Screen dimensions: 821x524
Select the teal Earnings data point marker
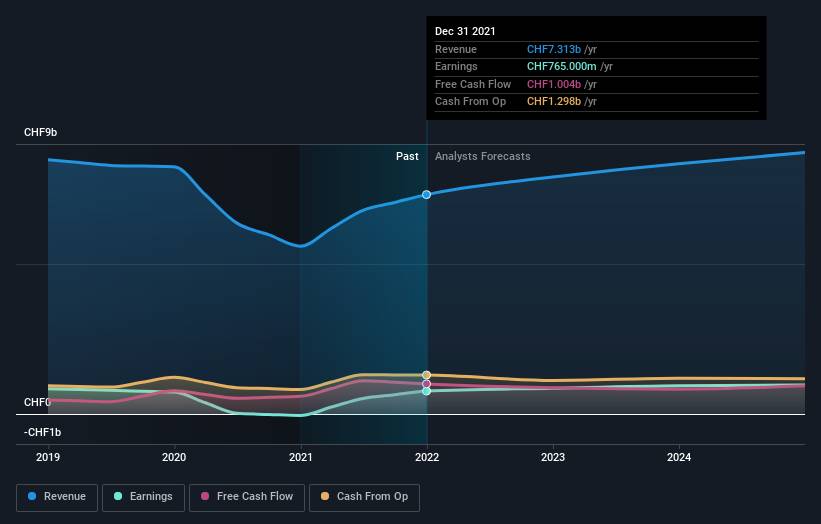click(427, 391)
